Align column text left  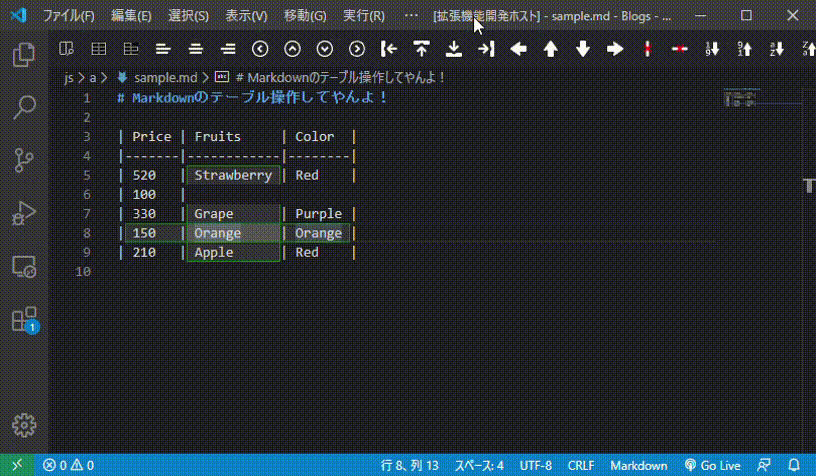pyautogui.click(x=163, y=49)
